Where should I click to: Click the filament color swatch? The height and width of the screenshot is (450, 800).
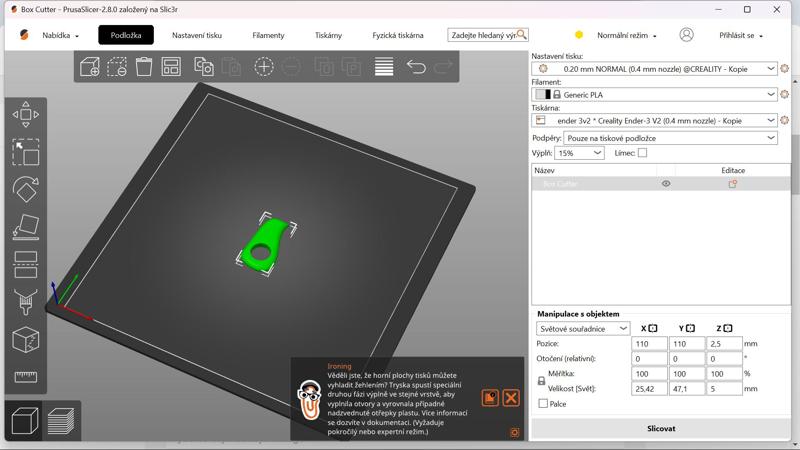pos(542,94)
